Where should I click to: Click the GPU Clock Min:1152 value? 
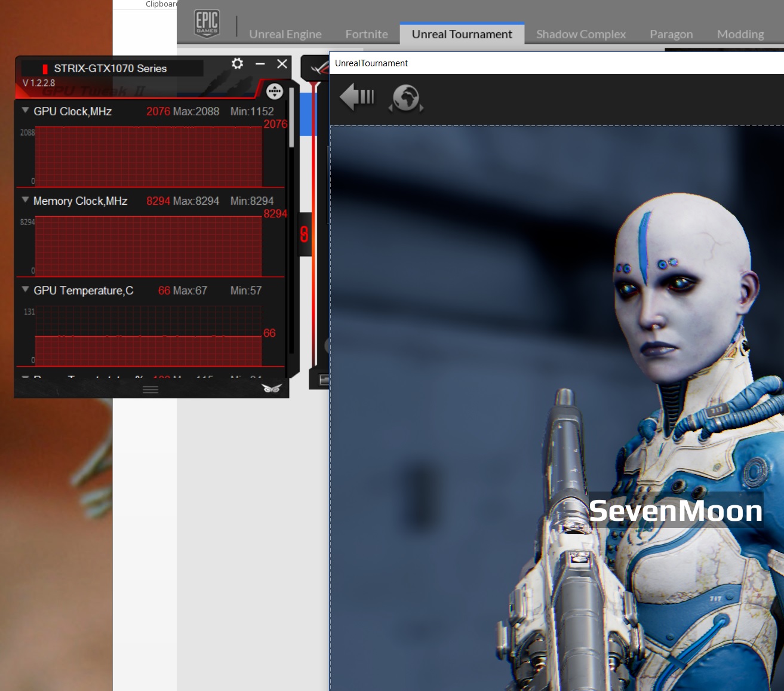coord(252,111)
